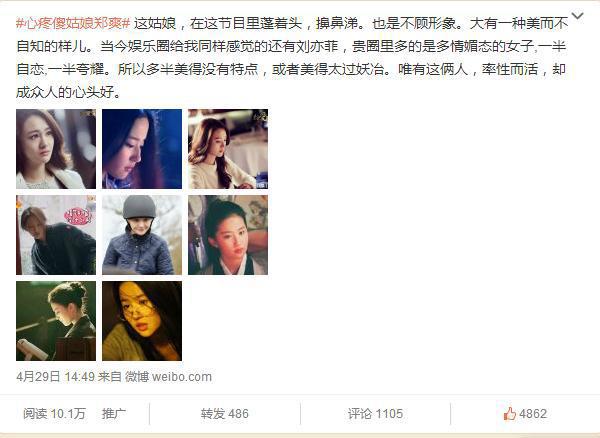Open the #心疼傻姑娘郑爽# hashtag topic
600x438 pixels.
tap(73, 24)
